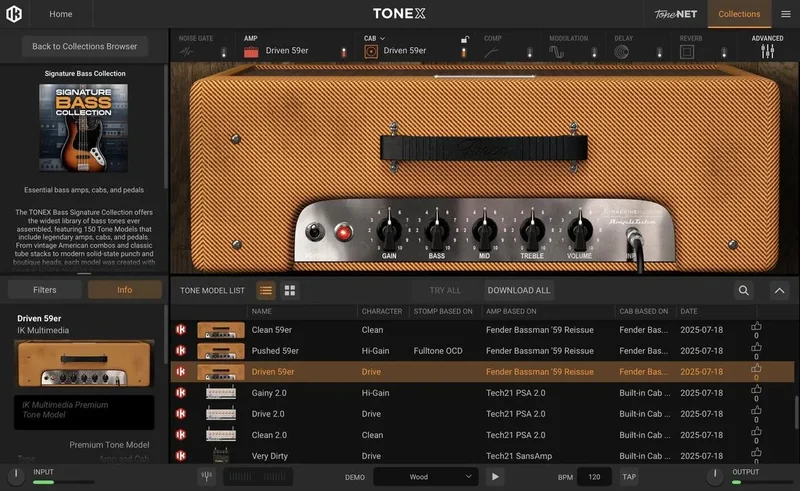The width and height of the screenshot is (800, 491).
Task: Open the Collections tab
Action: coord(739,14)
